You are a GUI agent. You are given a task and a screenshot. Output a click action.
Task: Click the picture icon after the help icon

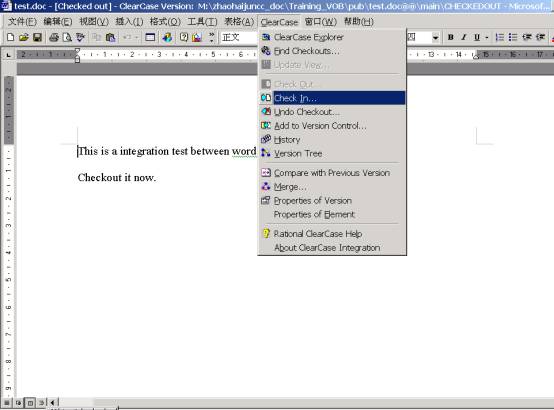(197, 37)
